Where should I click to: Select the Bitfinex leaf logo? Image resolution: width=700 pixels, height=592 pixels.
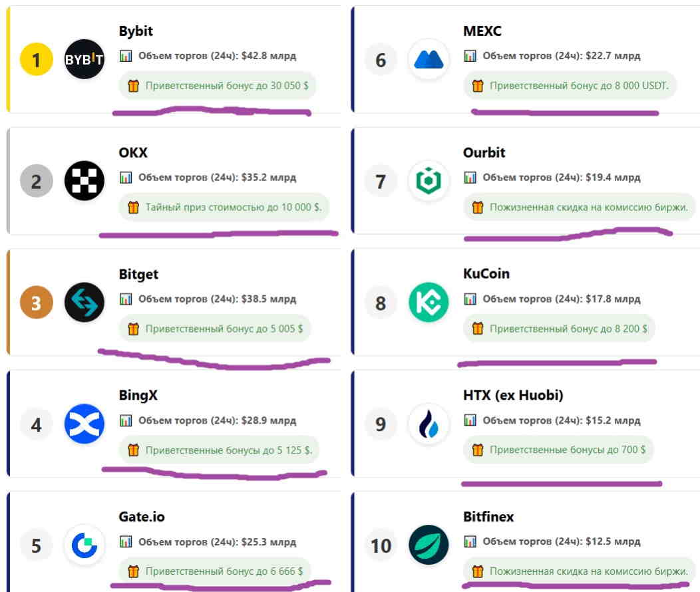coord(429,545)
